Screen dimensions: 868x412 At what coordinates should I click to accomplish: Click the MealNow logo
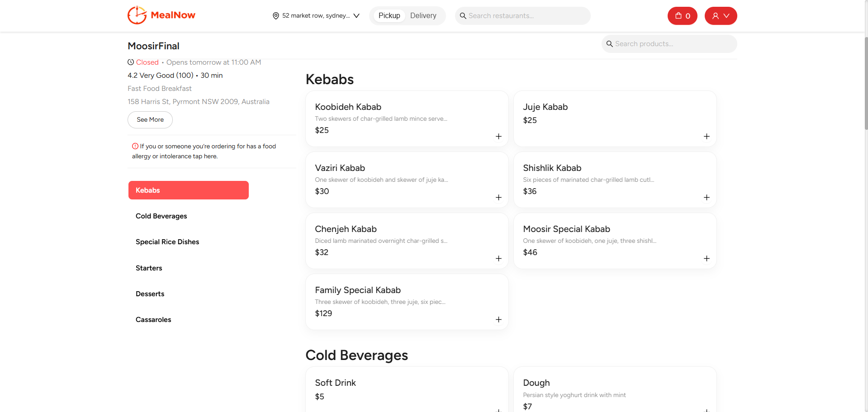(161, 15)
